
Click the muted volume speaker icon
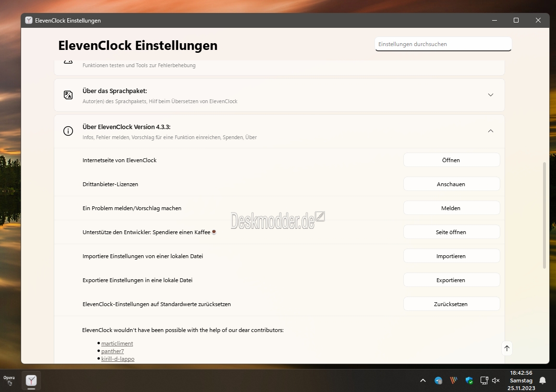tap(496, 380)
